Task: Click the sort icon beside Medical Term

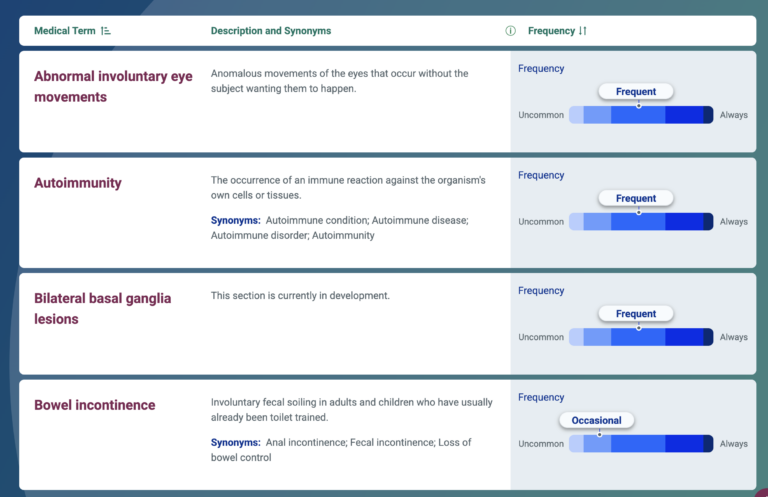Action: coord(106,31)
